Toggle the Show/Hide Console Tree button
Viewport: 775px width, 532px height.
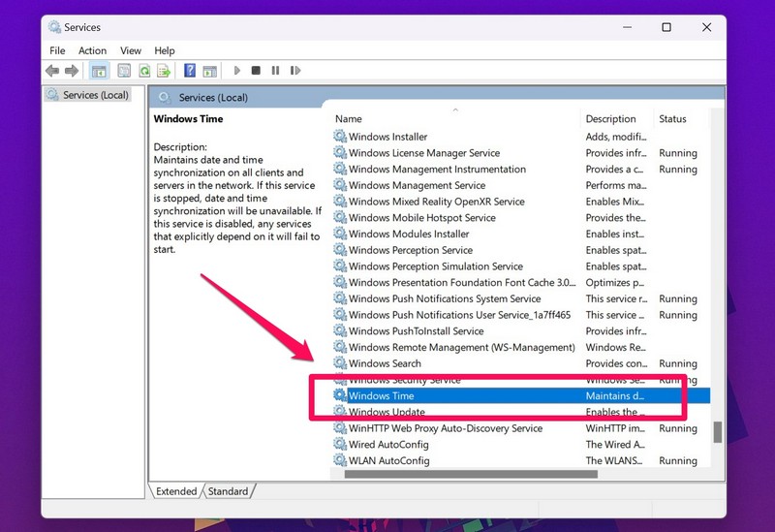pos(99,71)
